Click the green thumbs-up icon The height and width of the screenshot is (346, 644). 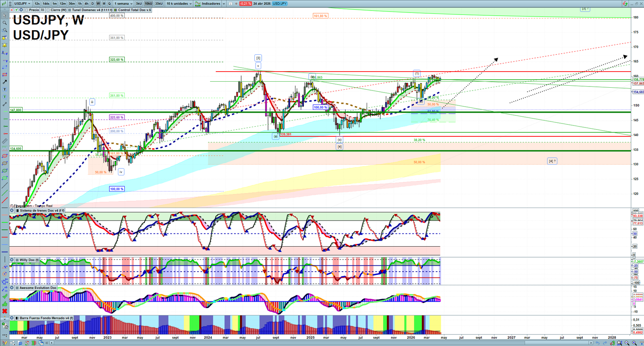tap(4, 304)
